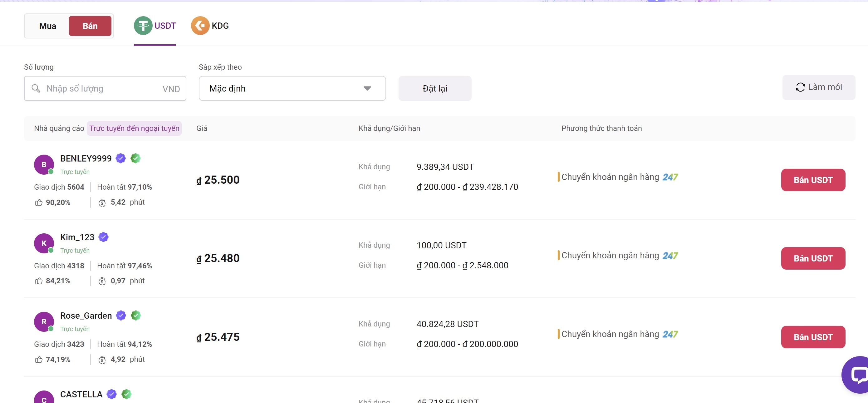This screenshot has height=403, width=868.
Task: Click the R avatar of Rose_Garden
Action: (x=44, y=322)
